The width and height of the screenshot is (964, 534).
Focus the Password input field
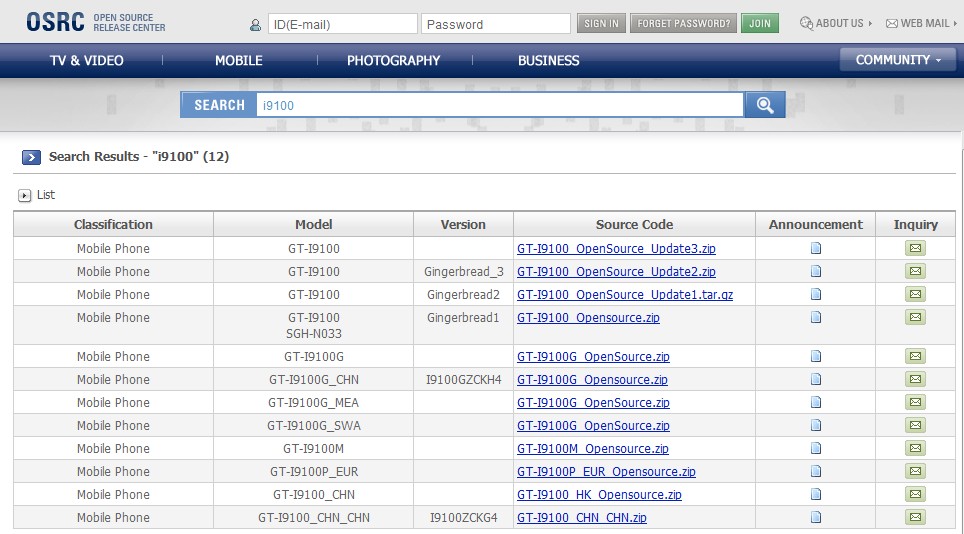point(496,24)
